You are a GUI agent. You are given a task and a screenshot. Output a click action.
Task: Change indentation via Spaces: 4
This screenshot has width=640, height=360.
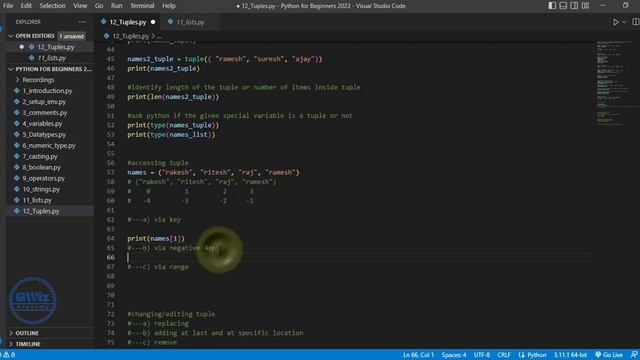(x=454, y=355)
